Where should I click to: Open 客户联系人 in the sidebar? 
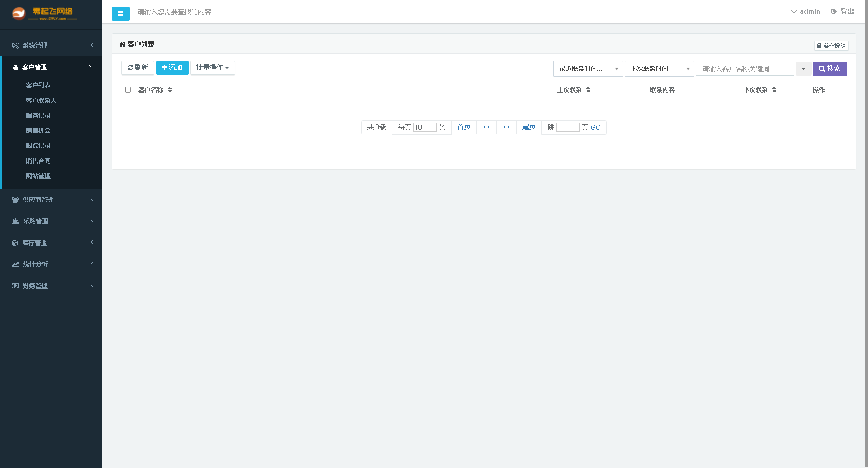click(x=41, y=101)
